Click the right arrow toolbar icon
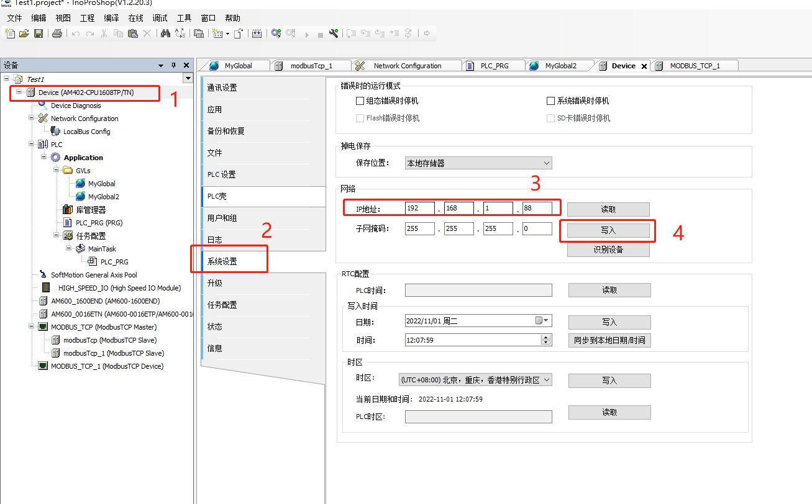Image resolution: width=812 pixels, height=504 pixels. click(x=426, y=34)
